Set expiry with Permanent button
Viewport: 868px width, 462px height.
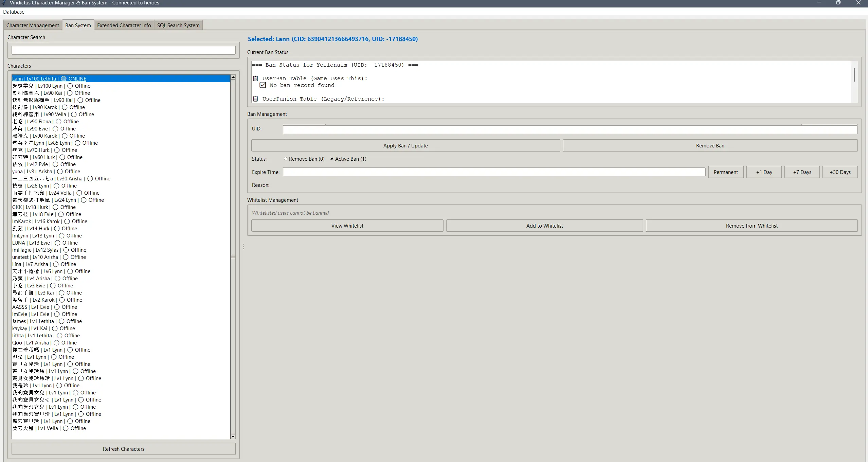point(726,172)
